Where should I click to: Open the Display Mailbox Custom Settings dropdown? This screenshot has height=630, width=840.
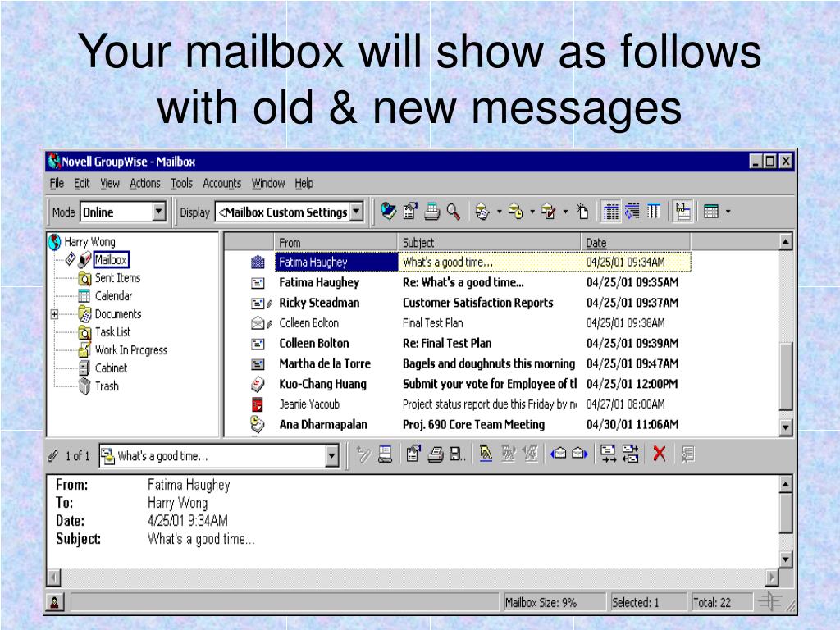pos(356,212)
